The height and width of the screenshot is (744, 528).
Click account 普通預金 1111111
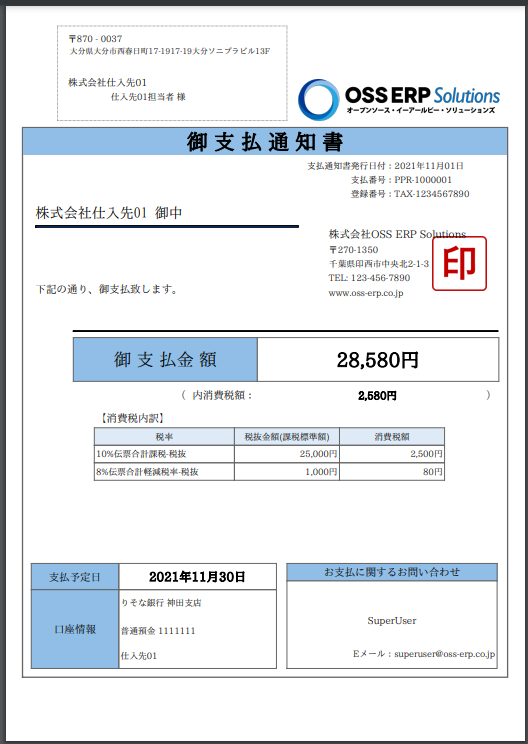coord(158,631)
